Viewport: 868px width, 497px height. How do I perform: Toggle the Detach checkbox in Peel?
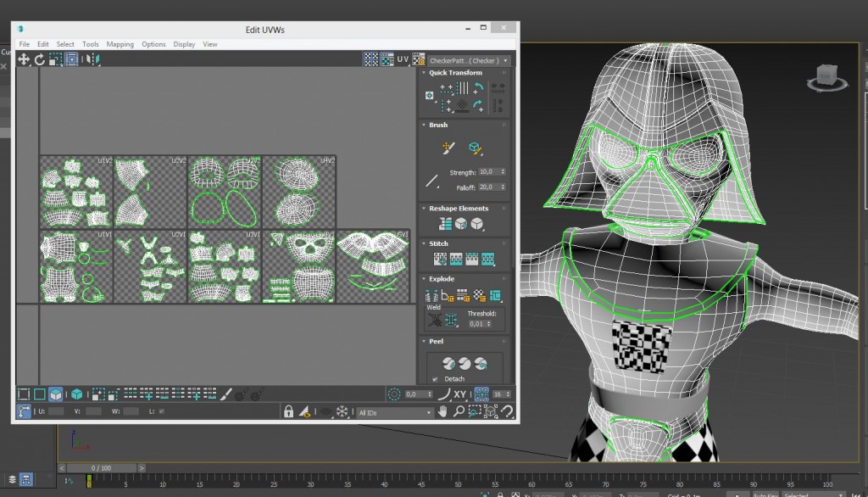(435, 379)
